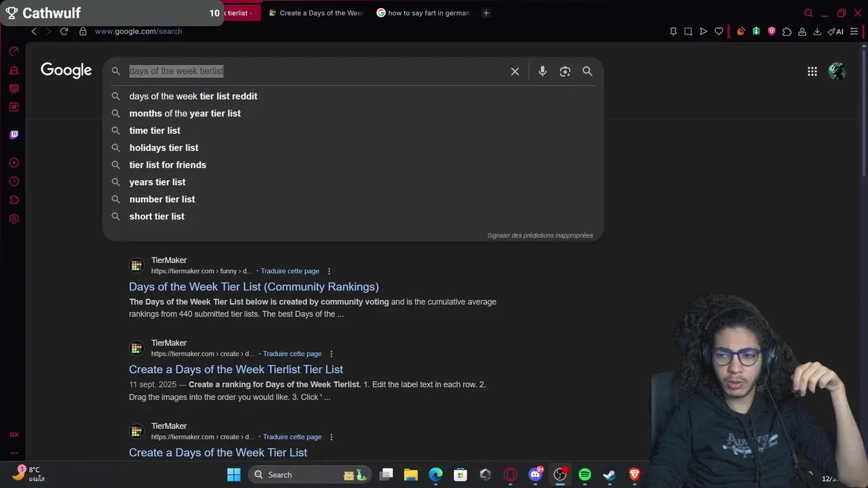Screen dimensions: 868x488
Task: Pin page with pinboard icon in address bar
Action: click(x=673, y=31)
